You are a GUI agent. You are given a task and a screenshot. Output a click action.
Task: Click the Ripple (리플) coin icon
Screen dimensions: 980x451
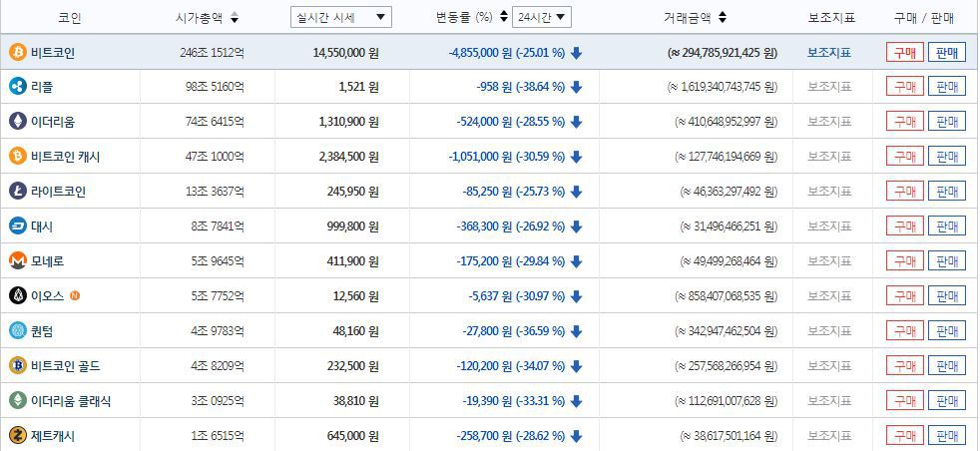point(18,87)
